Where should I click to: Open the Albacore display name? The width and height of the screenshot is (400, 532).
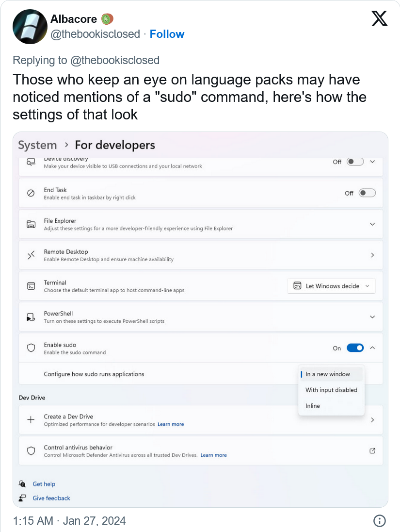coord(74,19)
